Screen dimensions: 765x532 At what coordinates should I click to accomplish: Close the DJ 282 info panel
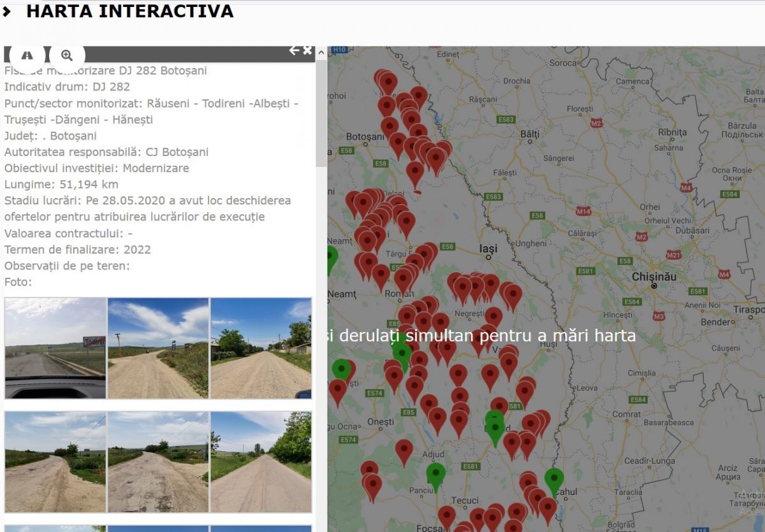[x=307, y=50]
